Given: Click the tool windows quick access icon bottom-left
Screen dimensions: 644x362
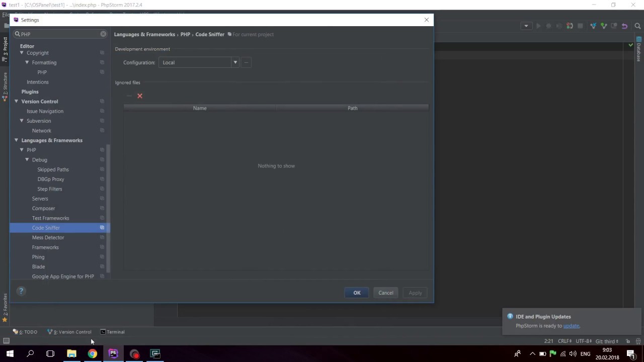Looking at the screenshot, I should (6, 341).
